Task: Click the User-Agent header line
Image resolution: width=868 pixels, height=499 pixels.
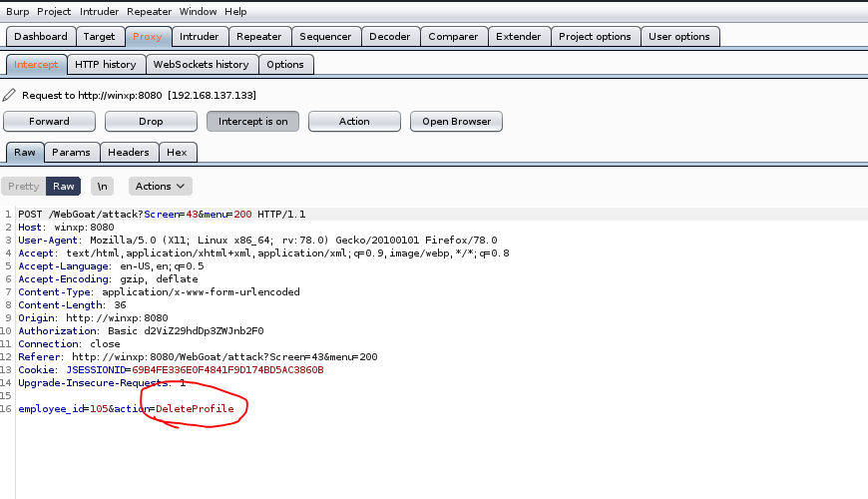Action: click(257, 241)
